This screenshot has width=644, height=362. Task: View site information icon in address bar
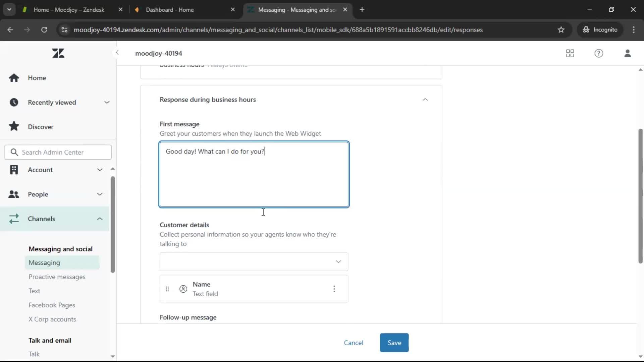click(x=64, y=29)
